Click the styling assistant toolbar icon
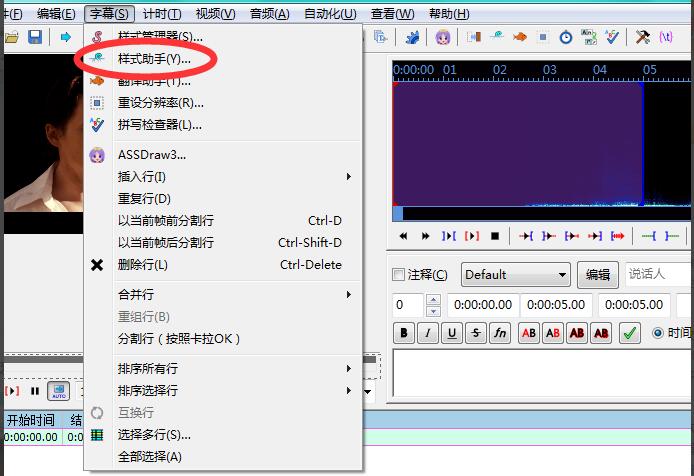The height and width of the screenshot is (476, 694). [497, 36]
